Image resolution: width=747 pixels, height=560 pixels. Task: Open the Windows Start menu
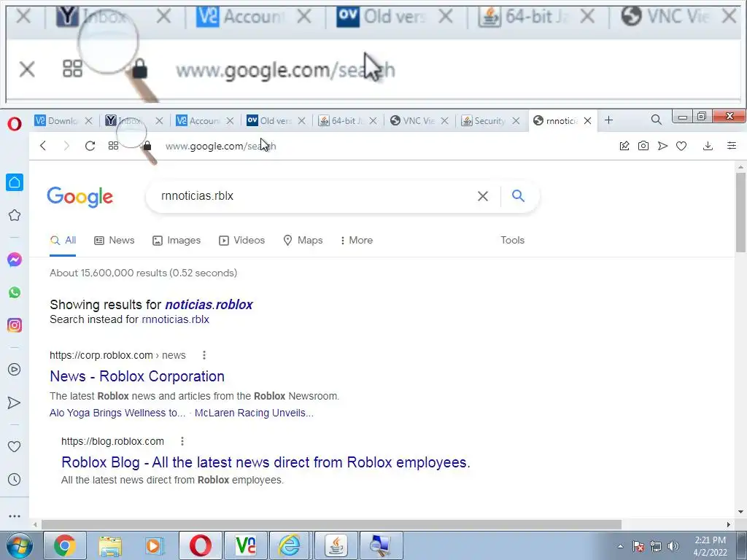pyautogui.click(x=19, y=545)
